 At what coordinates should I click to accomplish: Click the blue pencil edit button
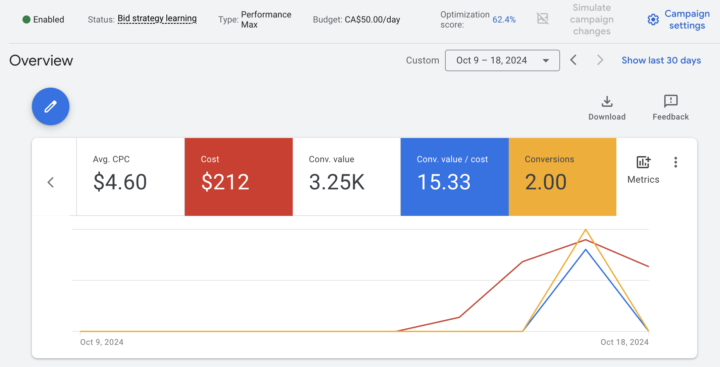[x=51, y=107]
